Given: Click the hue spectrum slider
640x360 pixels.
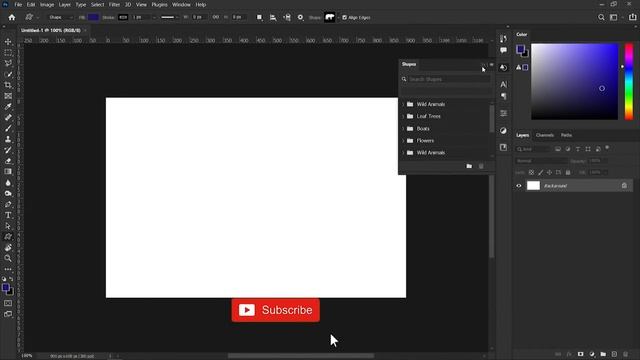Looking at the screenshot, I should (629, 81).
